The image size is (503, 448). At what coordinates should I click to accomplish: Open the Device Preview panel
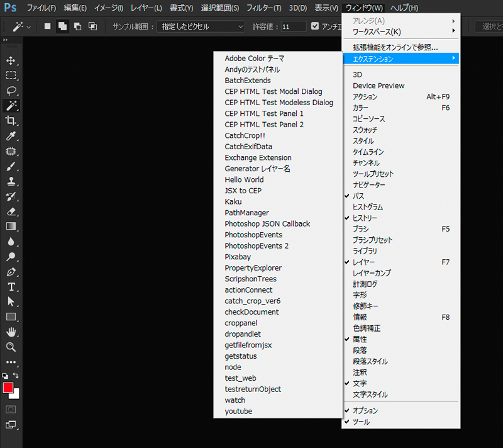(401, 86)
